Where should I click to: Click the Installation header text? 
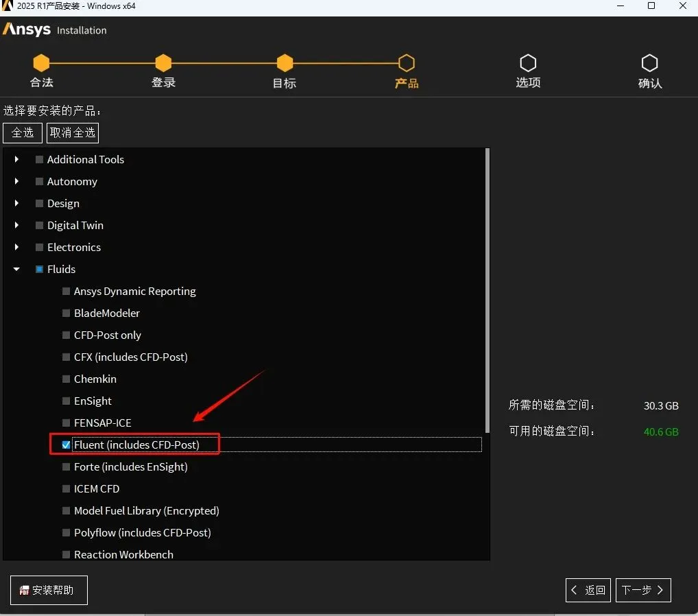click(82, 30)
